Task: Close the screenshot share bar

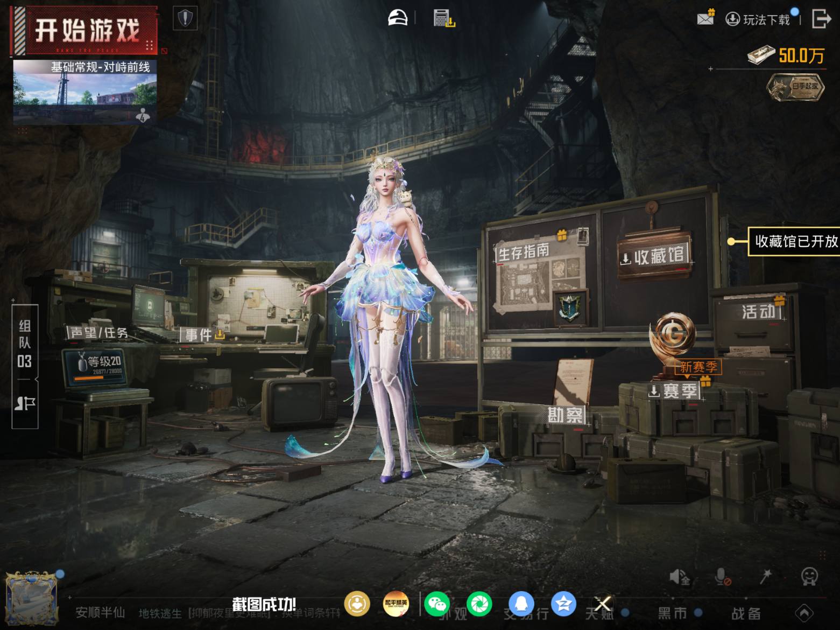Action: [603, 604]
